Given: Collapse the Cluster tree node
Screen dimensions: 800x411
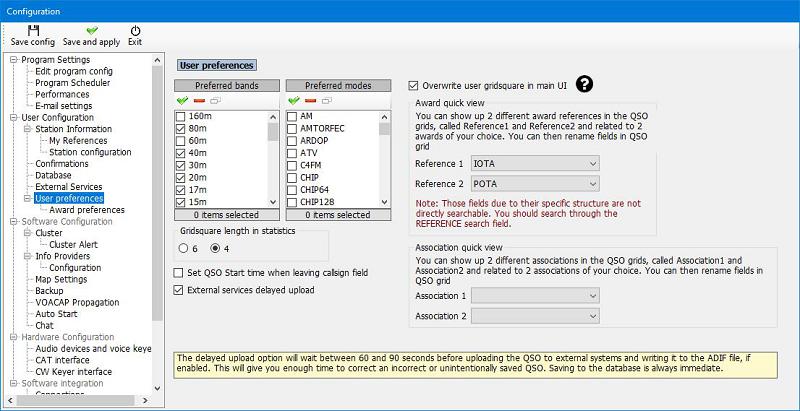Looking at the screenshot, I should (27, 233).
